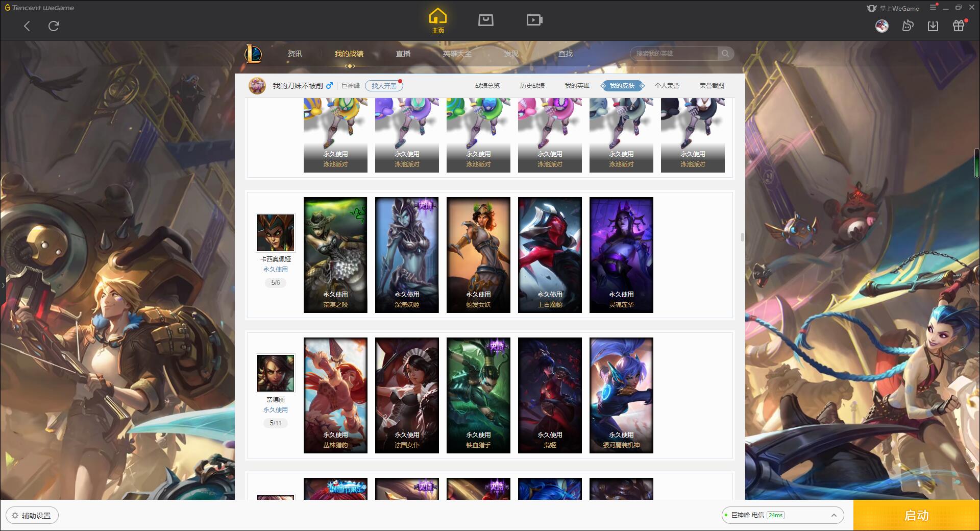Screen dimensions: 980x531
Task: Click the 奈德丽 champion portrait
Action: tap(276, 373)
